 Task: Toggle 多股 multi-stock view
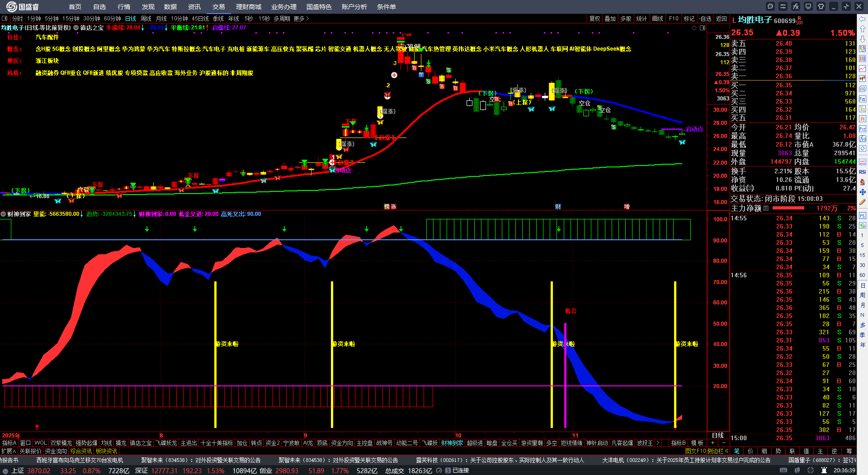[626, 19]
